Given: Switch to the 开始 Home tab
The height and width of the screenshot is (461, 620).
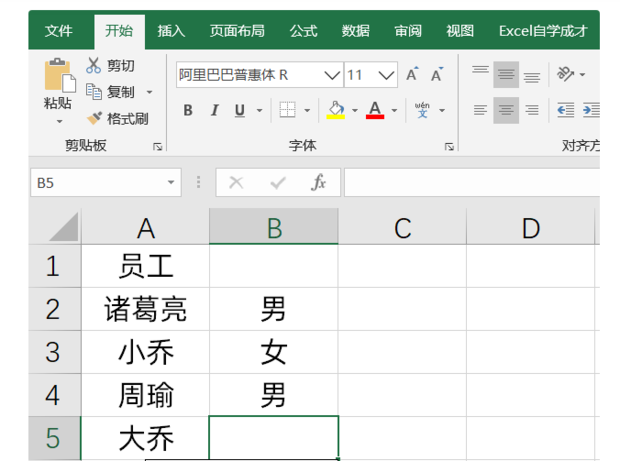Looking at the screenshot, I should coord(119,30).
